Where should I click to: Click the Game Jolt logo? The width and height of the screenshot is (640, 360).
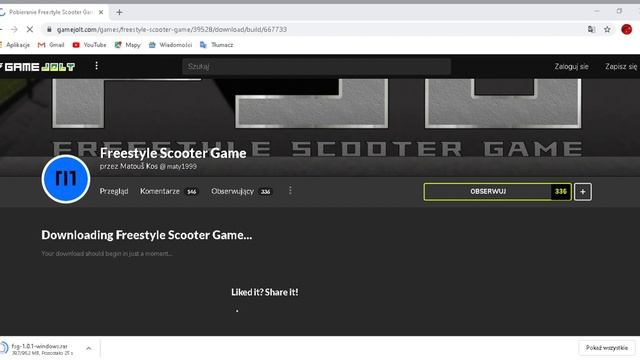tap(38, 67)
